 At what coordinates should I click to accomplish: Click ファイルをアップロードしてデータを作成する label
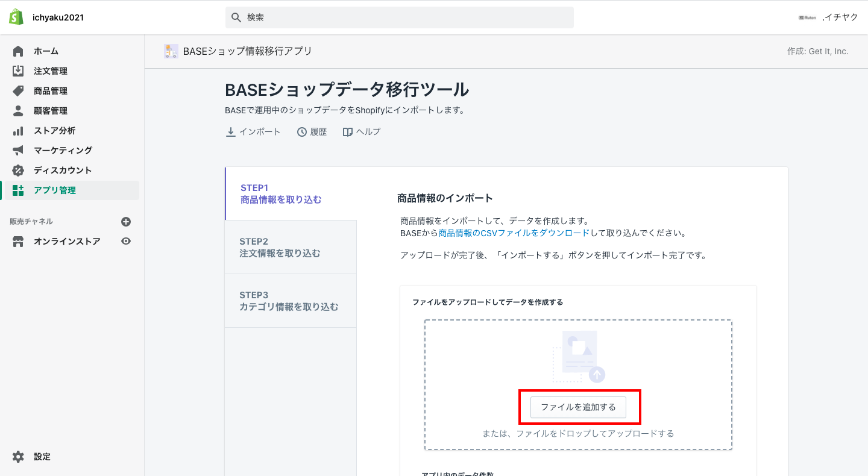(x=488, y=302)
